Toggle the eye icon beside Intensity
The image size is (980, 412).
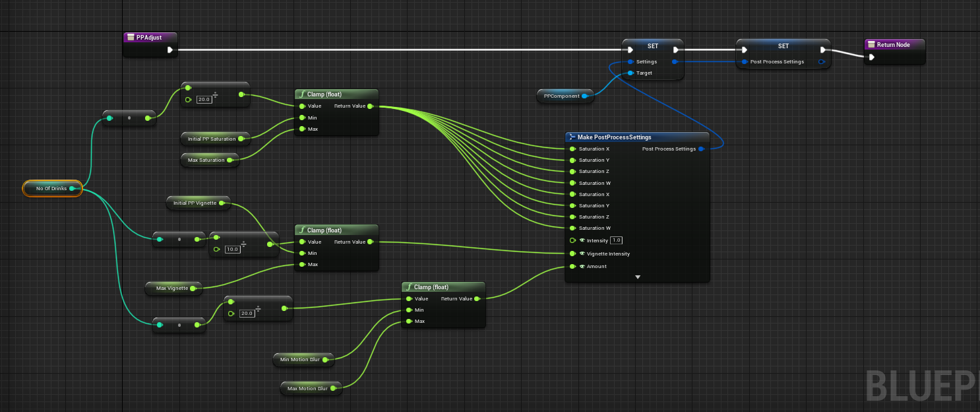pyautogui.click(x=582, y=240)
